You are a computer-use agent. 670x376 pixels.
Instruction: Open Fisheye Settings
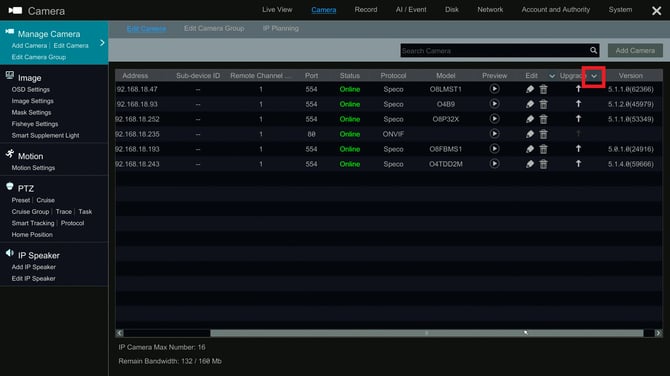[35, 124]
